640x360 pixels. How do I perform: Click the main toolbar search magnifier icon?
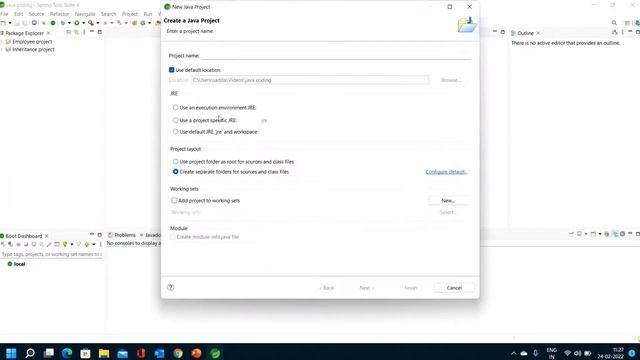(614, 23)
